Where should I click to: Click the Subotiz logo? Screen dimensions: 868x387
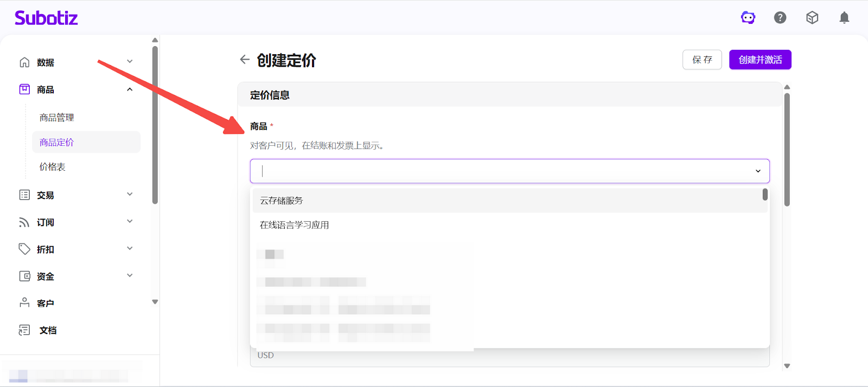click(46, 18)
